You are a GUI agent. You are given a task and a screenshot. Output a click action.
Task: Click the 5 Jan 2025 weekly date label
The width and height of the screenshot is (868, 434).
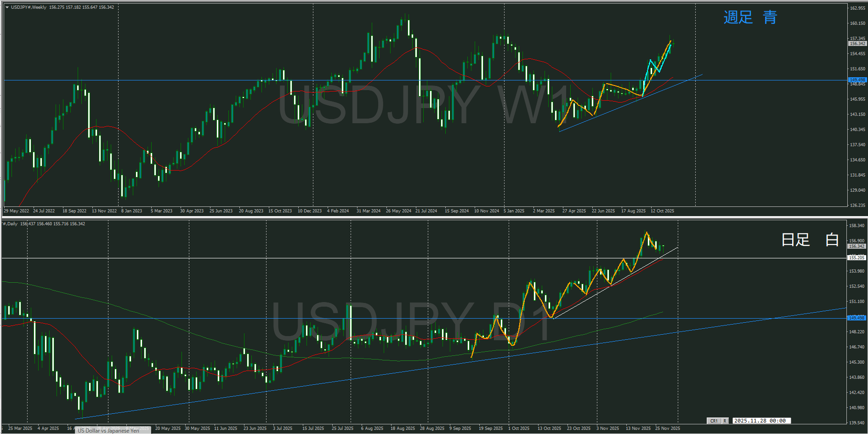click(x=514, y=211)
